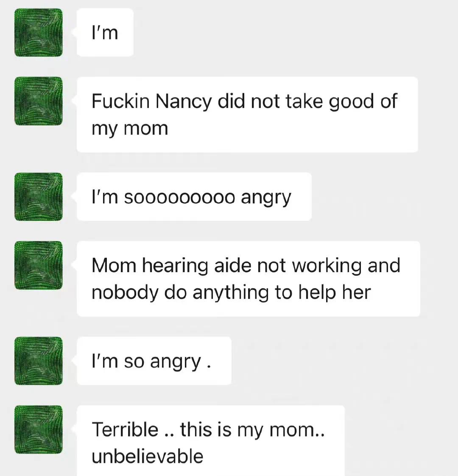
Task: Click the word "hearing" in the fourth message
Action: click(x=175, y=266)
